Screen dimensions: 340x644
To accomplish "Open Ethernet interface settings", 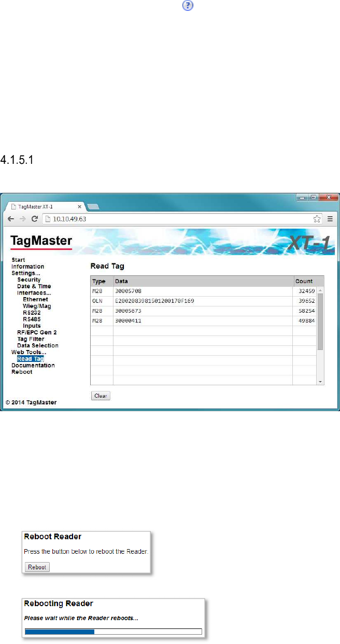I will point(35,299).
